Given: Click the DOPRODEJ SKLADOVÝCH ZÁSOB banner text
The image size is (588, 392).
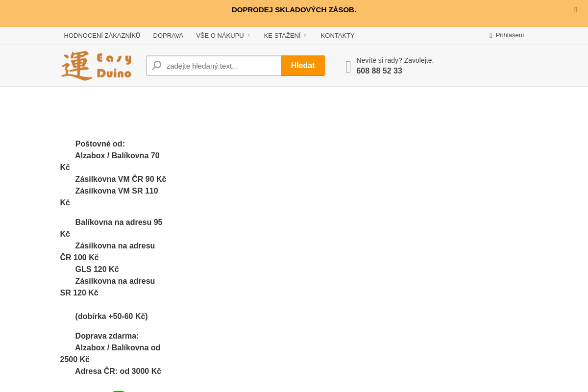Looking at the screenshot, I should [x=294, y=10].
